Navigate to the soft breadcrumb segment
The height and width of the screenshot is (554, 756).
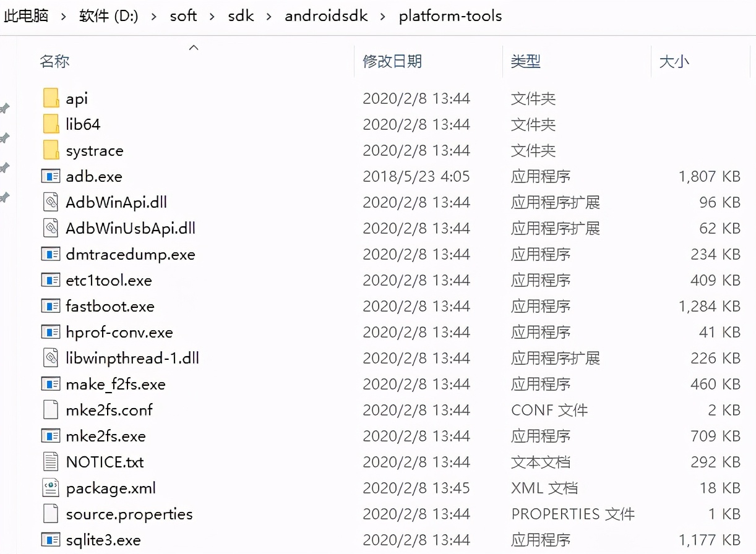click(183, 16)
